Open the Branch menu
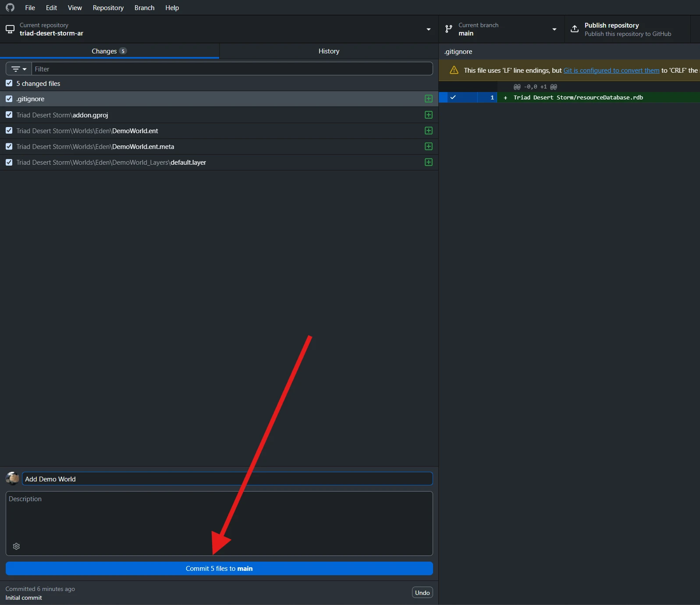Image resolution: width=700 pixels, height=605 pixels. point(144,7)
